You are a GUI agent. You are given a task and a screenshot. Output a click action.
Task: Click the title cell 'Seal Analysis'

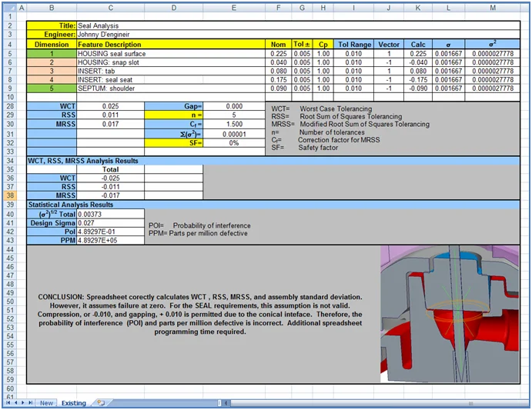[x=298, y=25]
